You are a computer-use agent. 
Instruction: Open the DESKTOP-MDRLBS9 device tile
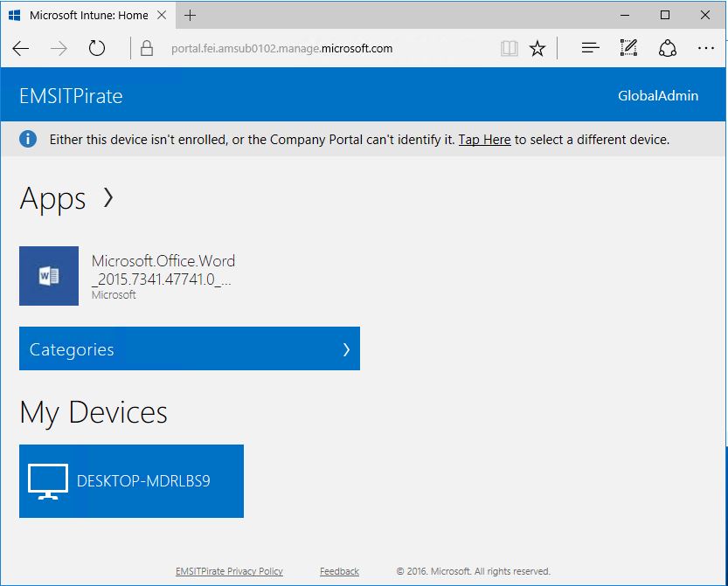pyautogui.click(x=131, y=481)
